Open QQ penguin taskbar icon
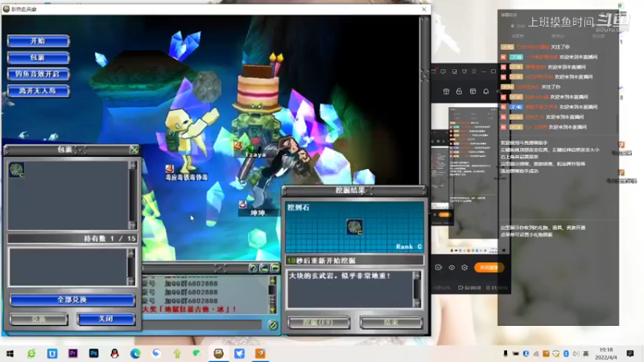Screen dimensions: 644x362 click(x=114, y=353)
